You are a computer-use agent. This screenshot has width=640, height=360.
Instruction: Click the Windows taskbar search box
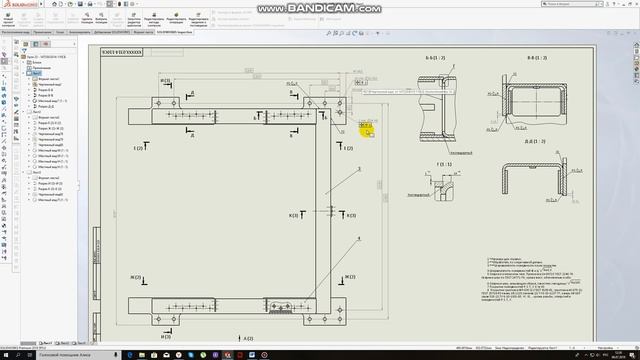78,355
